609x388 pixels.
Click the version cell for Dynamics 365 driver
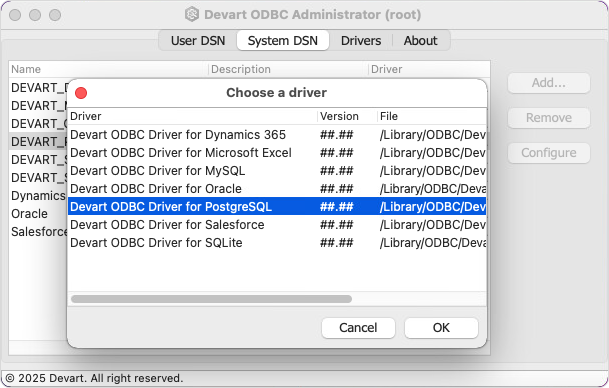pyautogui.click(x=337, y=135)
